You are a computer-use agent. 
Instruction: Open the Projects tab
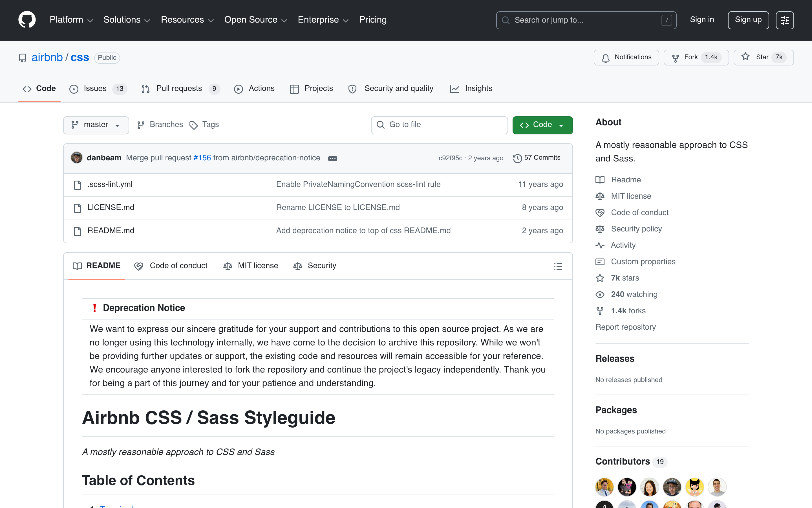click(x=311, y=89)
